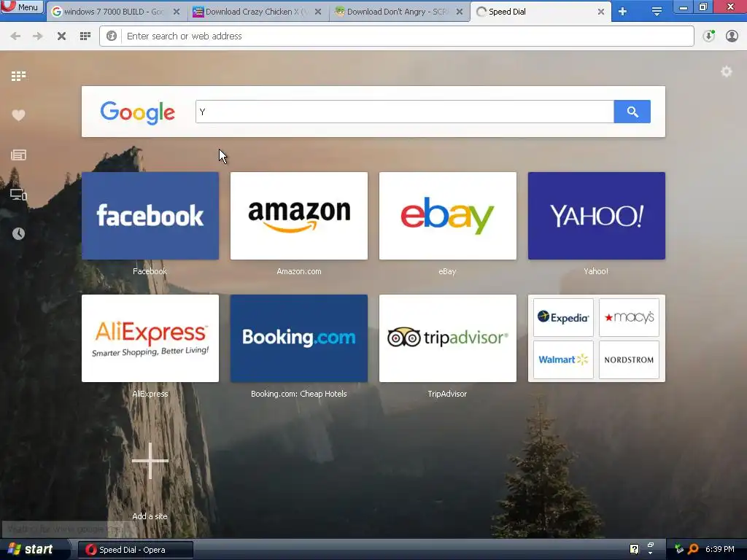This screenshot has height=560, width=747.
Task: Stop loading the page
Action: point(61,36)
